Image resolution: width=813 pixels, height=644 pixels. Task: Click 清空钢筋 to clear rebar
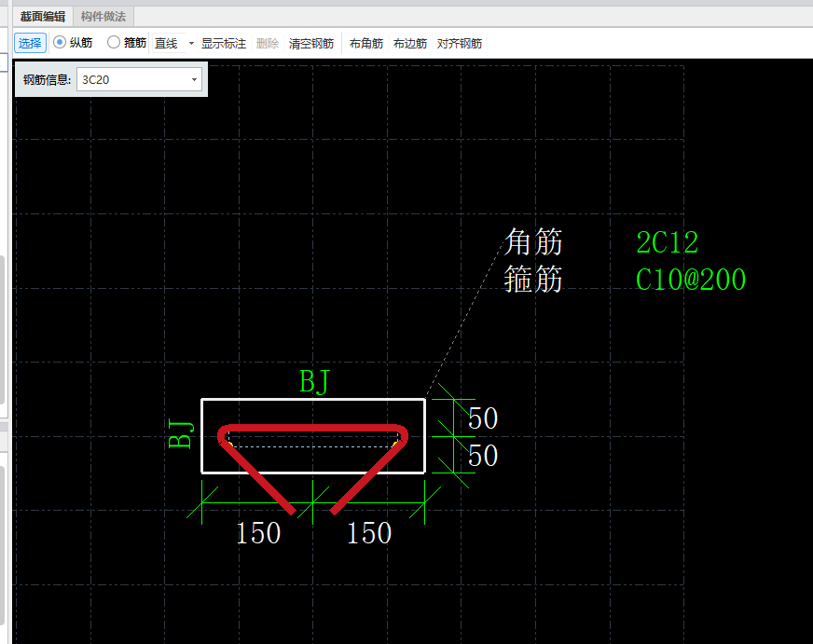(311, 43)
